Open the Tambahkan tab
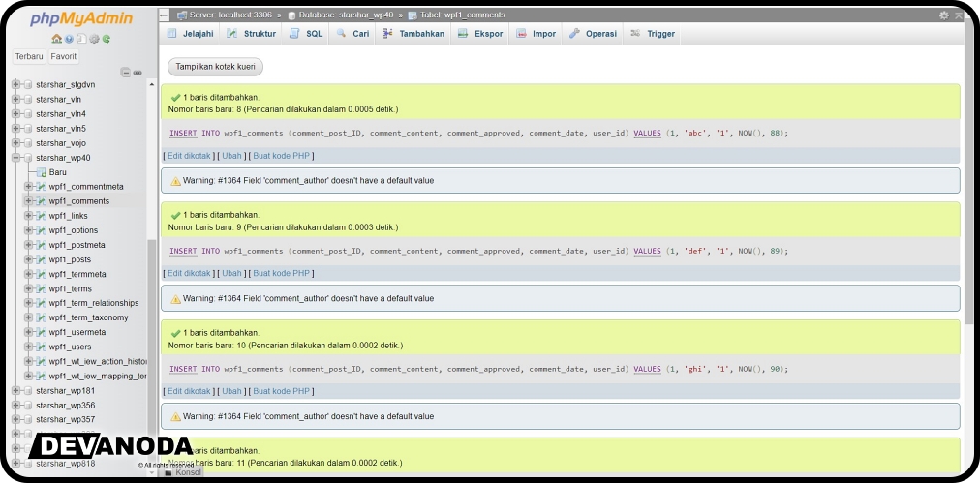The image size is (980, 483). [x=413, y=34]
